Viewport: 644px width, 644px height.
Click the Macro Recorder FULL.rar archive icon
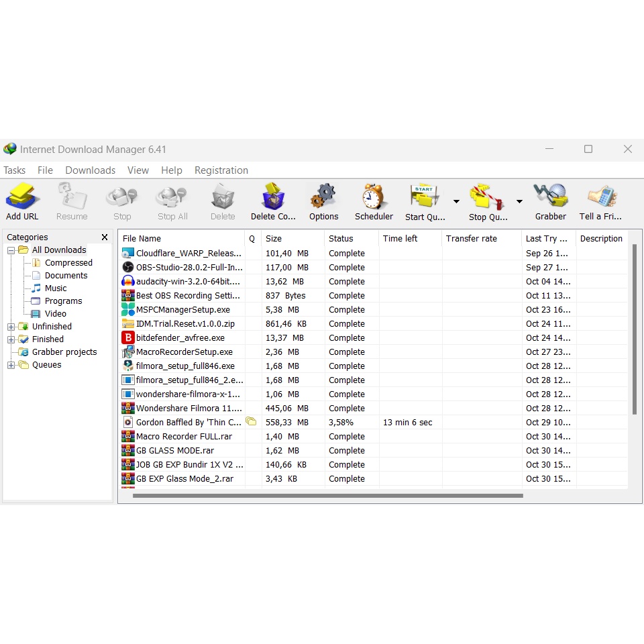click(128, 436)
